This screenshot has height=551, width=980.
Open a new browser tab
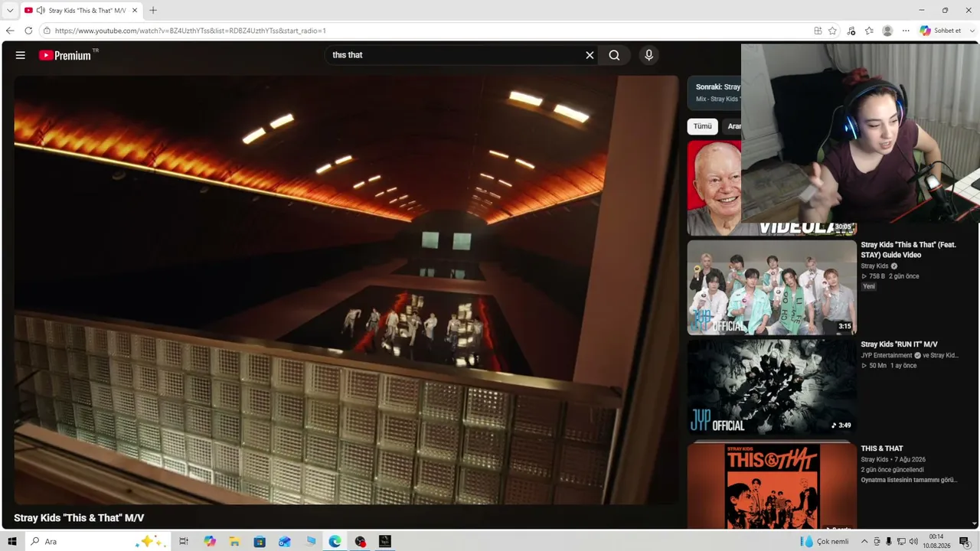coord(153,11)
